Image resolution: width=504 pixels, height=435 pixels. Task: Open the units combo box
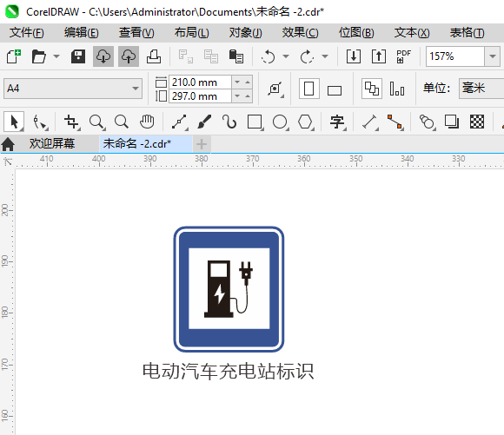(x=481, y=89)
